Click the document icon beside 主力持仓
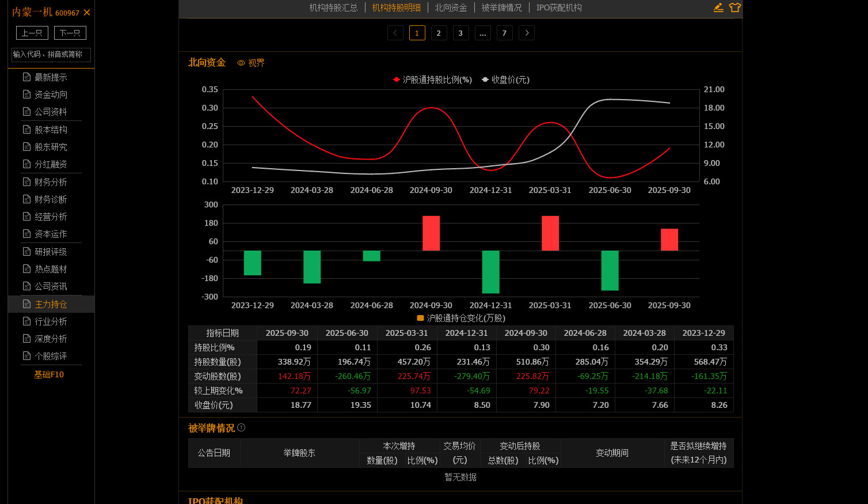Viewport: 868px width, 504px height. (x=26, y=304)
